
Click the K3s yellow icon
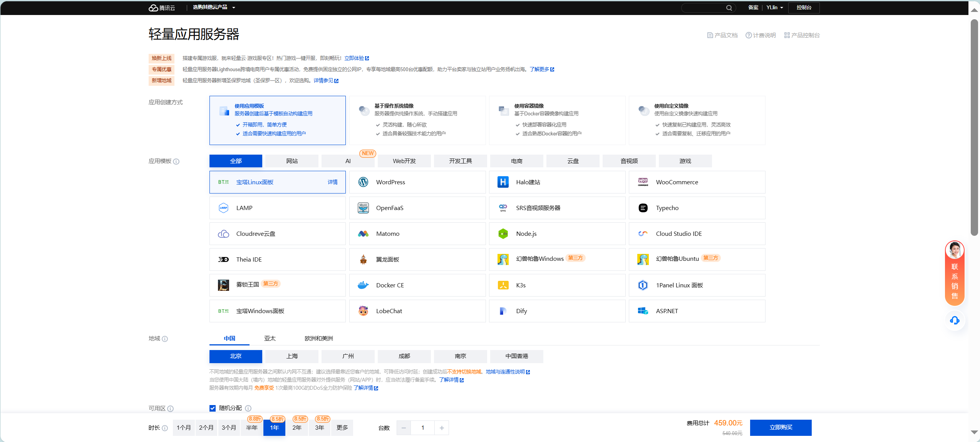click(x=503, y=285)
